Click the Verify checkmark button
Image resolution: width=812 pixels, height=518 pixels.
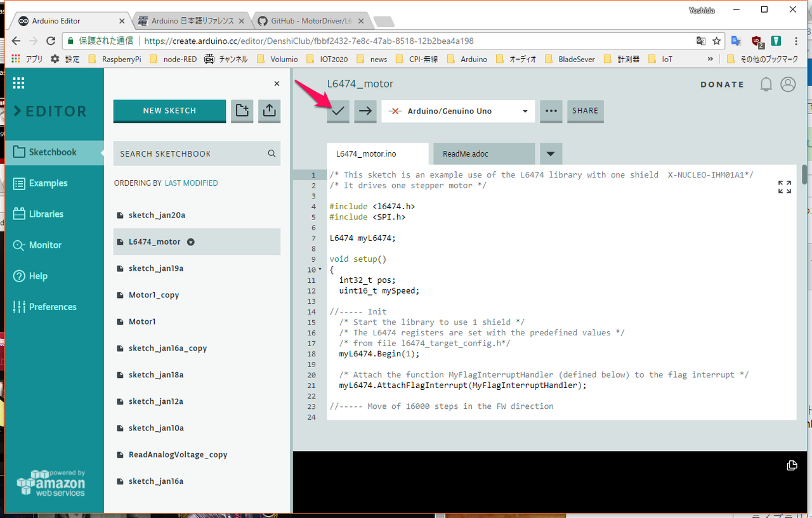[x=339, y=111]
